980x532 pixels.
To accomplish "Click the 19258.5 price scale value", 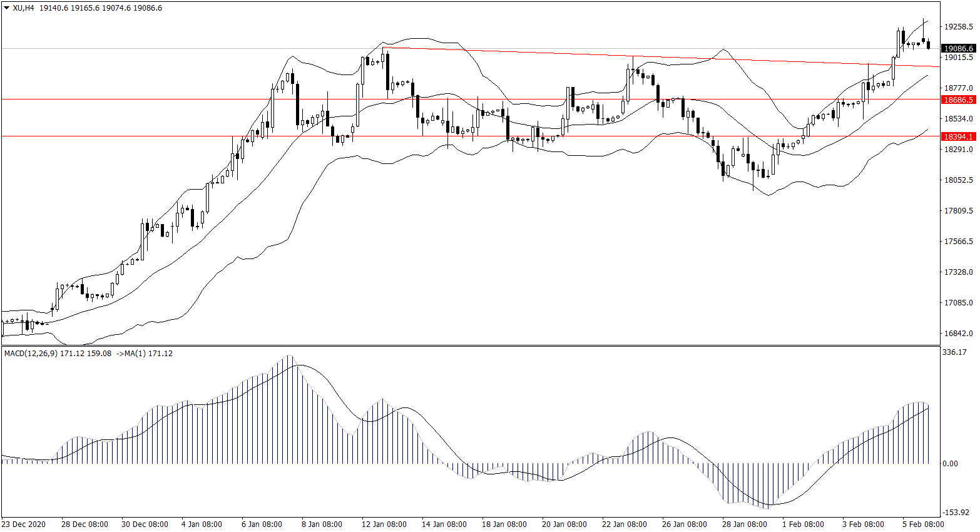I will point(958,27).
